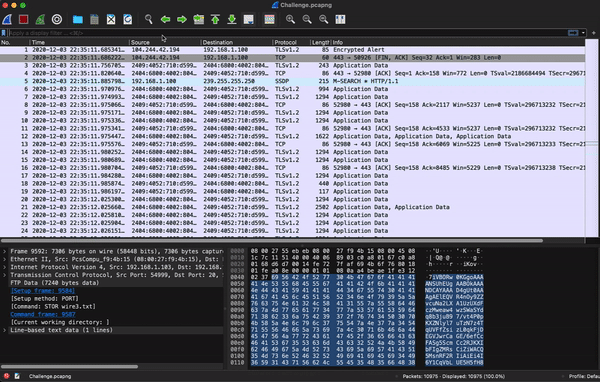Select packet 19 with length 117
This screenshot has height=382, width=600.
coord(292,191)
